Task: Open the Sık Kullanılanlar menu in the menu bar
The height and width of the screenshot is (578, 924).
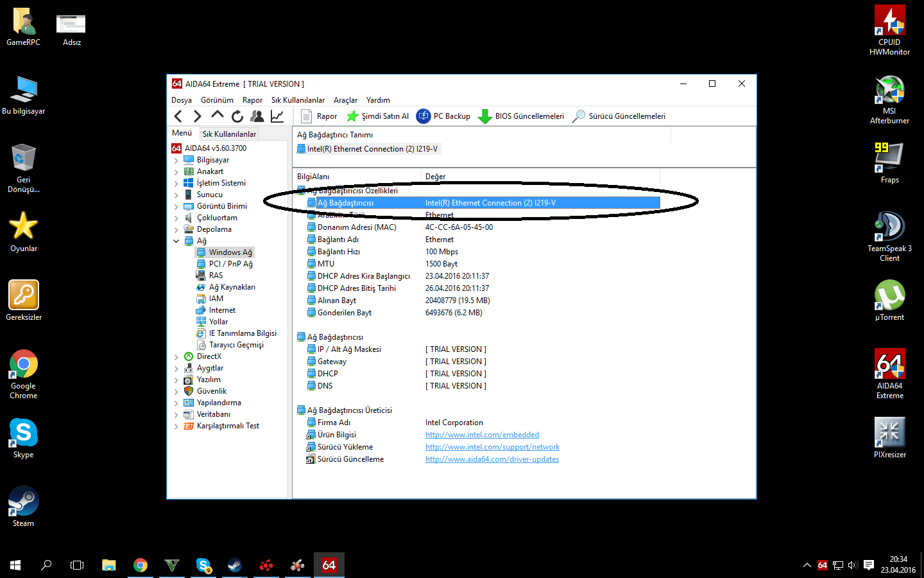Action: tap(298, 100)
